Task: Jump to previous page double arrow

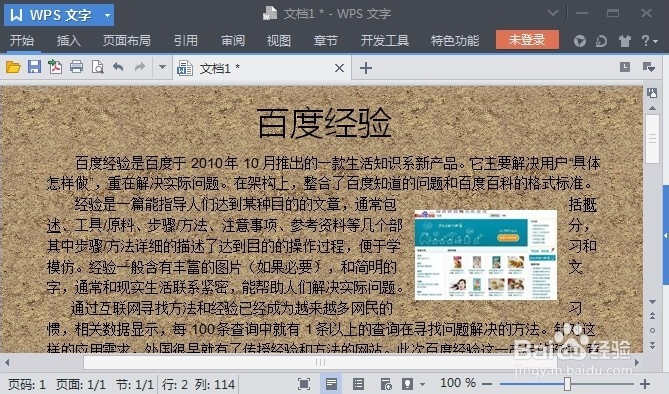Action: (x=652, y=316)
